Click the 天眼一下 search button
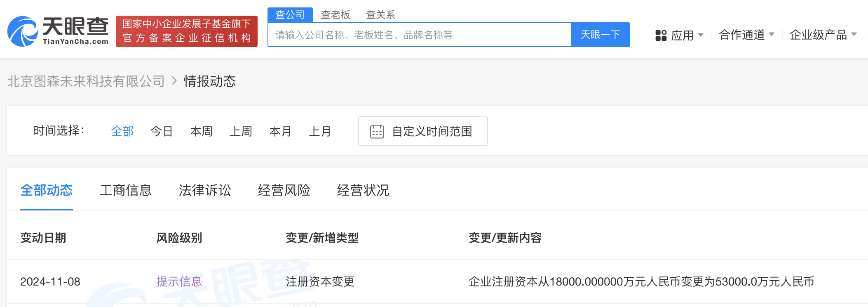 pyautogui.click(x=601, y=35)
